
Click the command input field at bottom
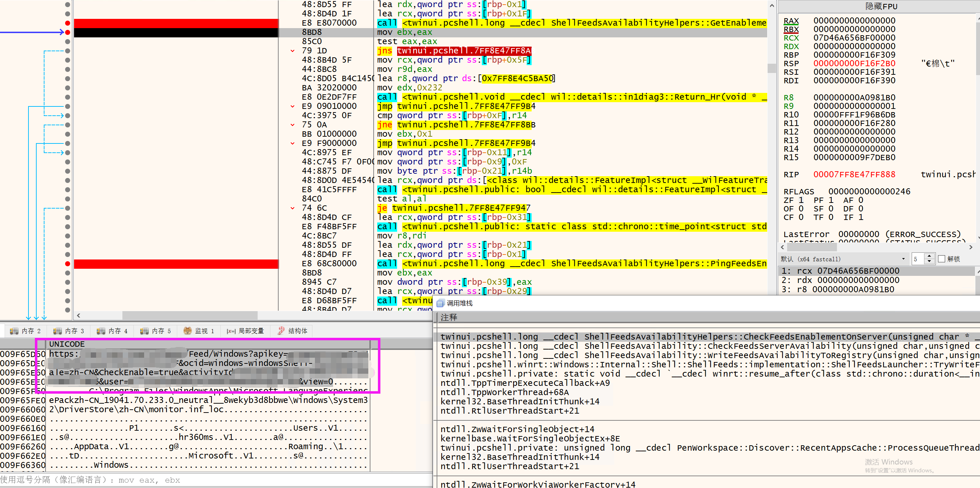(216, 480)
